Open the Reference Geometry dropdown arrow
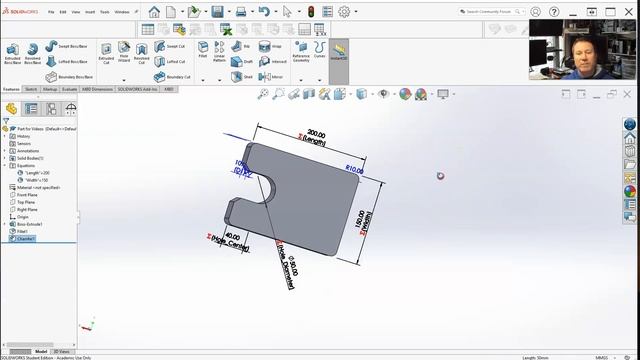640x360 pixels. pos(301,80)
